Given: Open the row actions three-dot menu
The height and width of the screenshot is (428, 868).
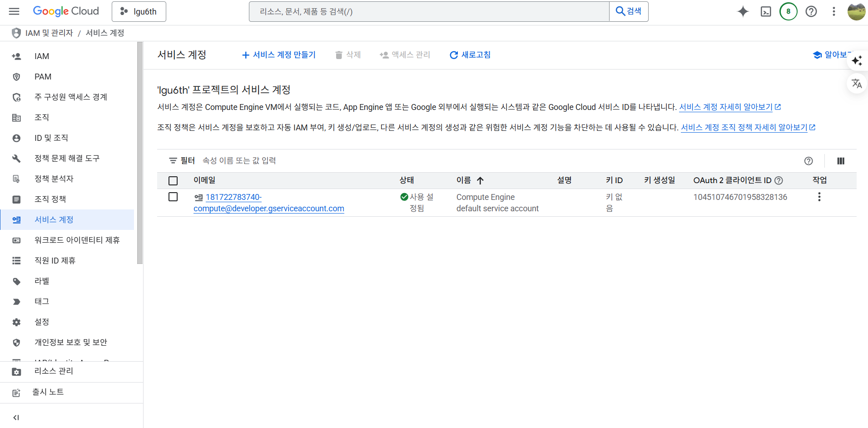Looking at the screenshot, I should click(819, 197).
